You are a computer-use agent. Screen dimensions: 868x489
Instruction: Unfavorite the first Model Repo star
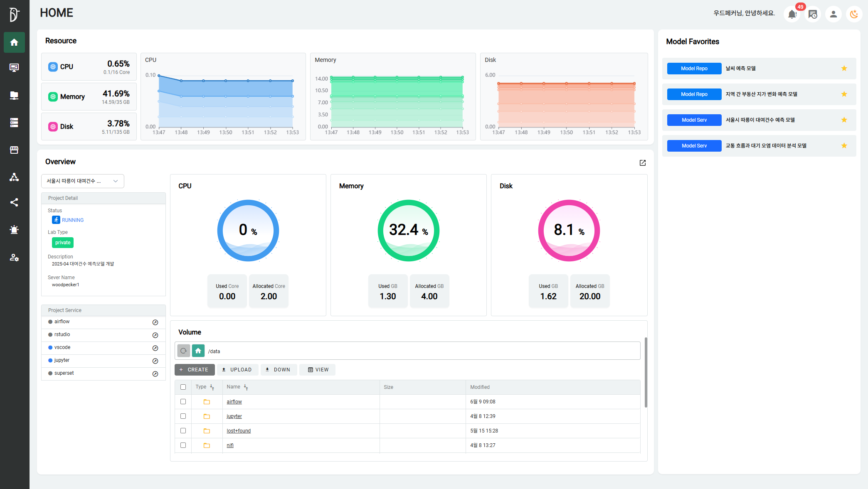pyautogui.click(x=844, y=69)
